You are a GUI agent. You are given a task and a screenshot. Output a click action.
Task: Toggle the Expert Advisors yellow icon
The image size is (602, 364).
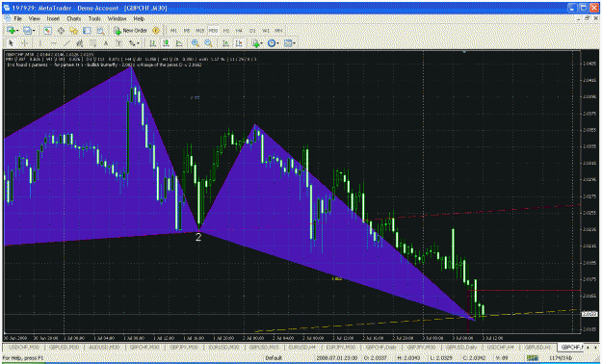(156, 31)
